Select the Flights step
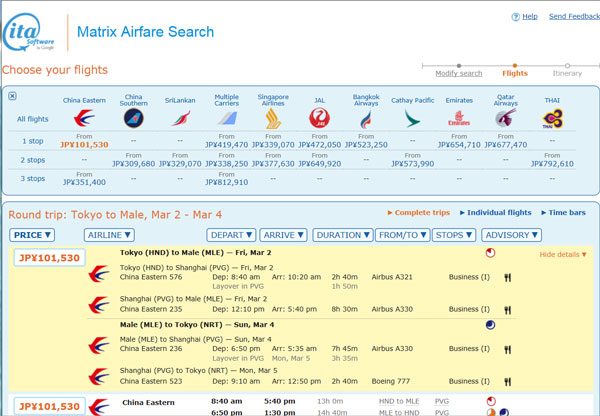Viewport: 600px width, 416px height. pos(515,73)
